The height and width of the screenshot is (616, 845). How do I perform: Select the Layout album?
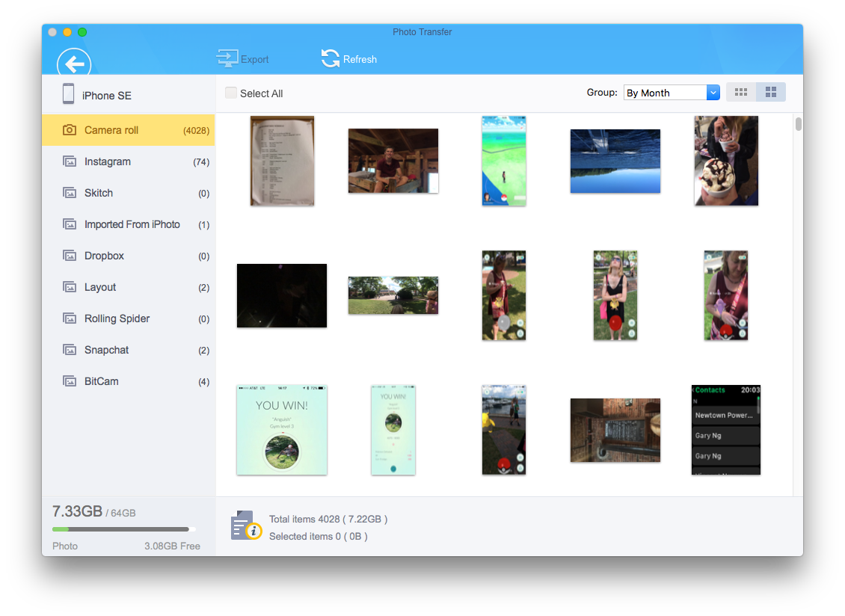tap(100, 287)
